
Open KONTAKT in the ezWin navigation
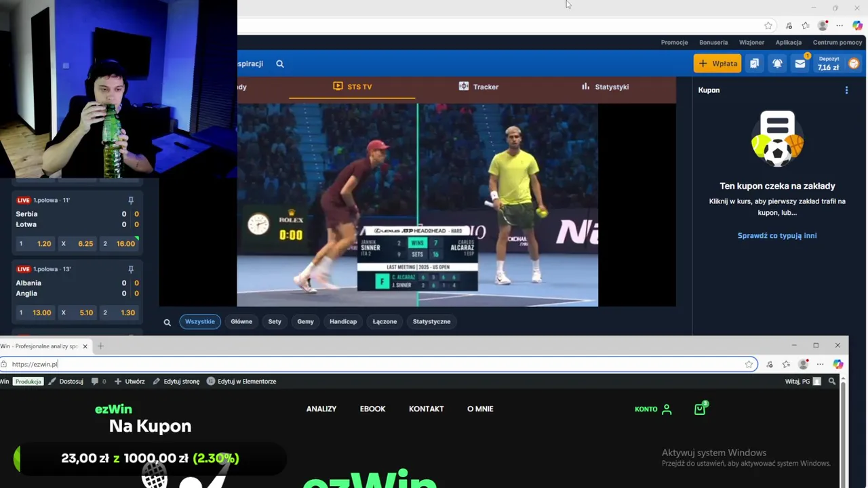click(x=427, y=409)
